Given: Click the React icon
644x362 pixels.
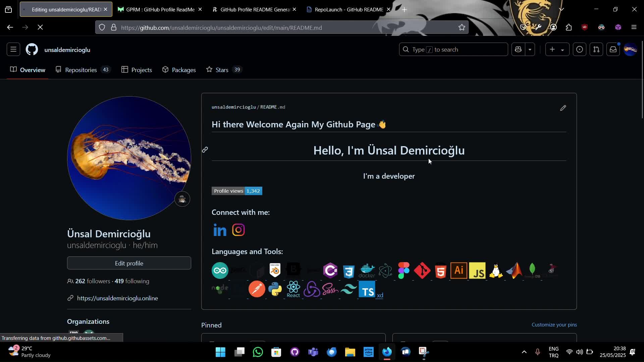Looking at the screenshot, I should point(293,289).
